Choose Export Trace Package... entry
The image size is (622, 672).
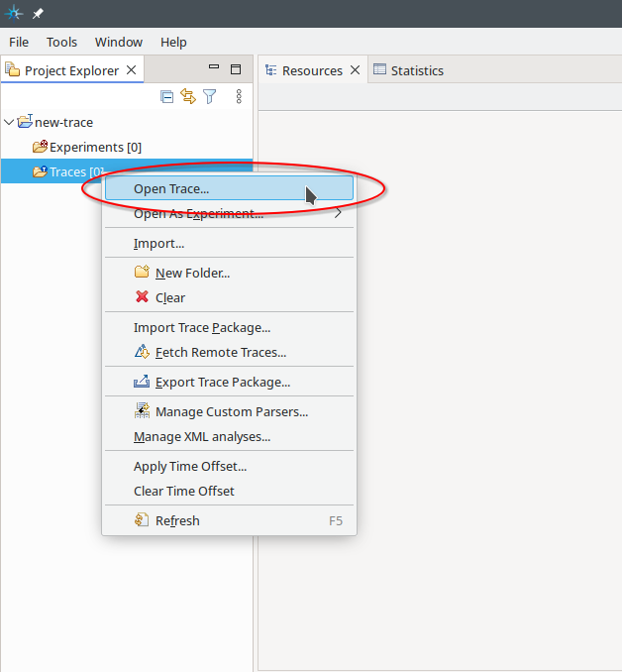pos(222,382)
